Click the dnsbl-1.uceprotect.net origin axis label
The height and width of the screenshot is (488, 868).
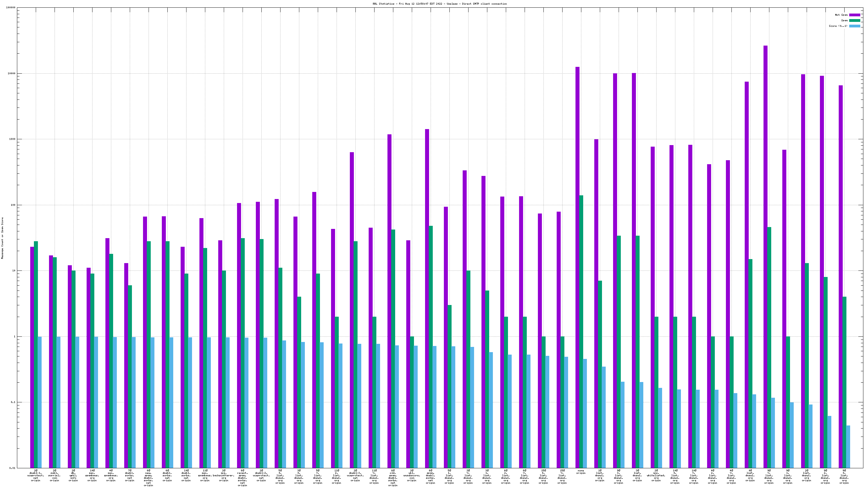pos(36,475)
